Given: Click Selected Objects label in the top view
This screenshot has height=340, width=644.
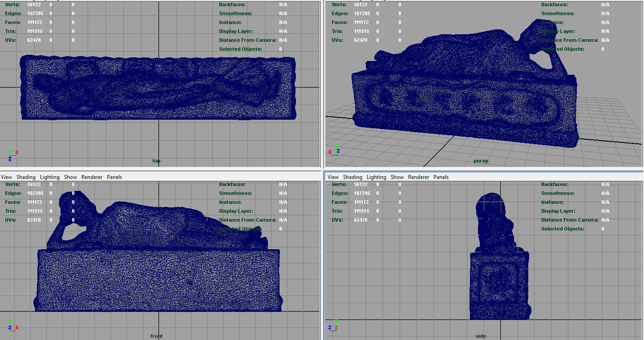Looking at the screenshot, I should (x=240, y=49).
